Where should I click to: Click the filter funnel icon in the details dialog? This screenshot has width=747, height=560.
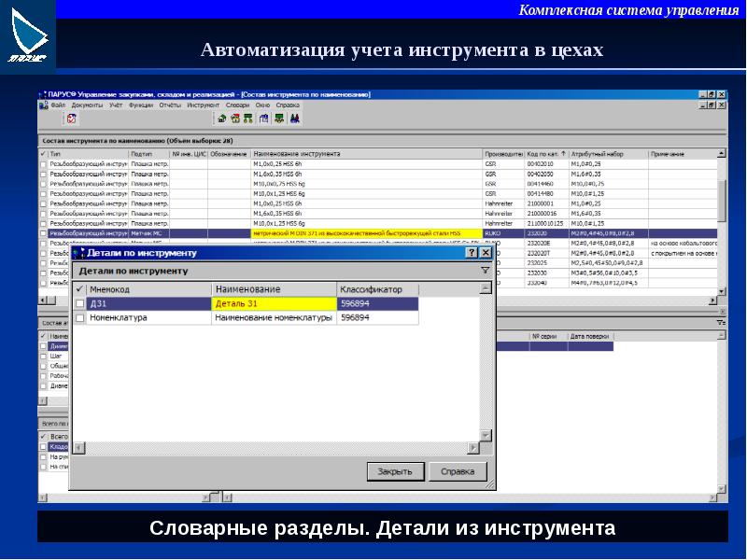click(x=485, y=270)
